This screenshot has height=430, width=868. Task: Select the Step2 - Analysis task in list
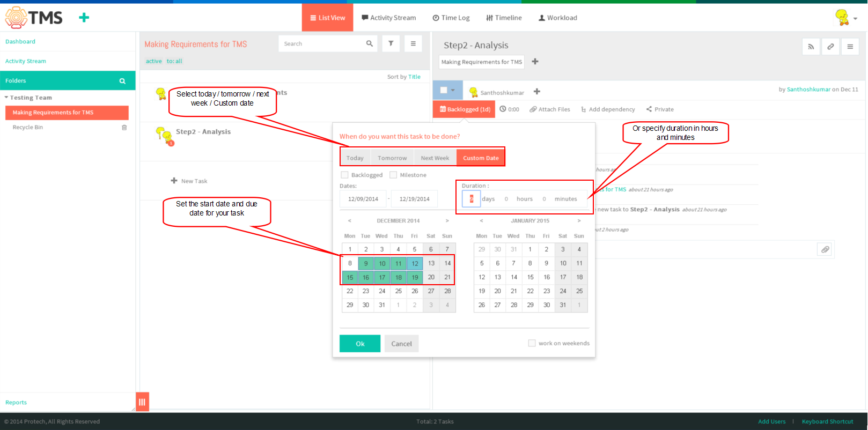(203, 132)
